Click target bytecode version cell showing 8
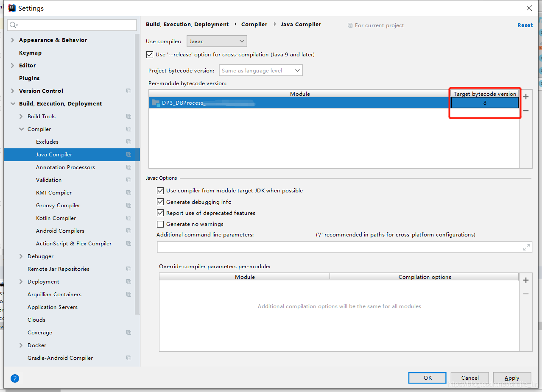 (x=485, y=103)
